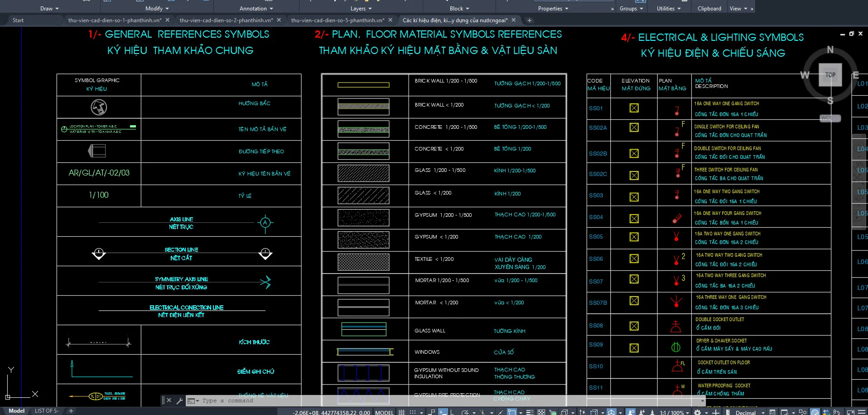Open the WCS coordinate system dropdown
This screenshot has width=868, height=415.
tap(830, 118)
